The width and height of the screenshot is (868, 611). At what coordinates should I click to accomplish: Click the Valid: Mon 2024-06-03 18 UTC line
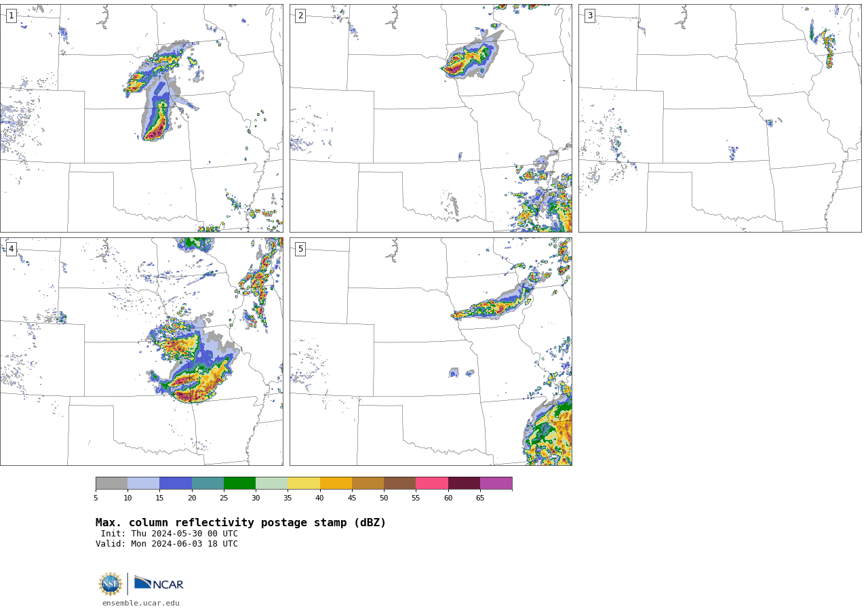click(167, 544)
